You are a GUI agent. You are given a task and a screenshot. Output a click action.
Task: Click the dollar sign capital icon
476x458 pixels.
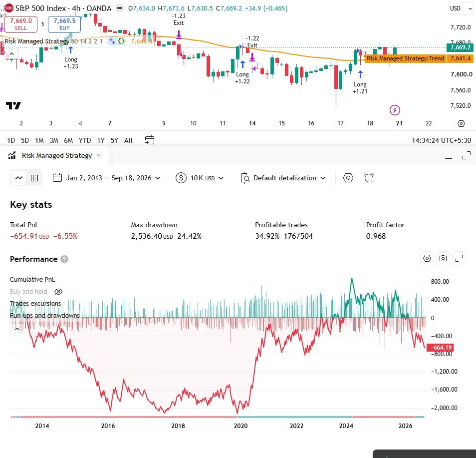click(x=181, y=178)
